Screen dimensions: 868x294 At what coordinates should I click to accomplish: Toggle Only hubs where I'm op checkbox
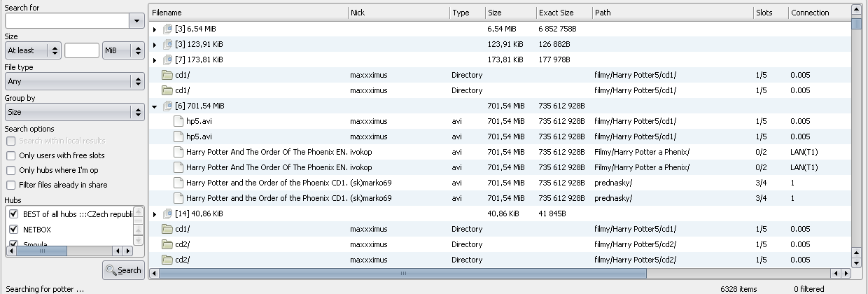click(x=10, y=170)
